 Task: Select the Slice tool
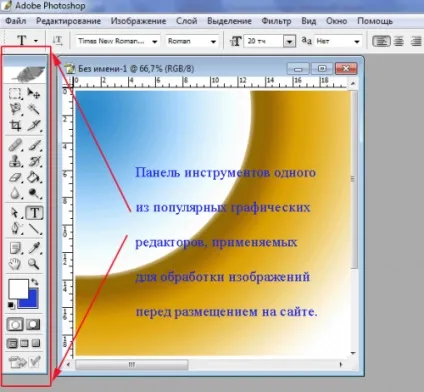[34, 125]
